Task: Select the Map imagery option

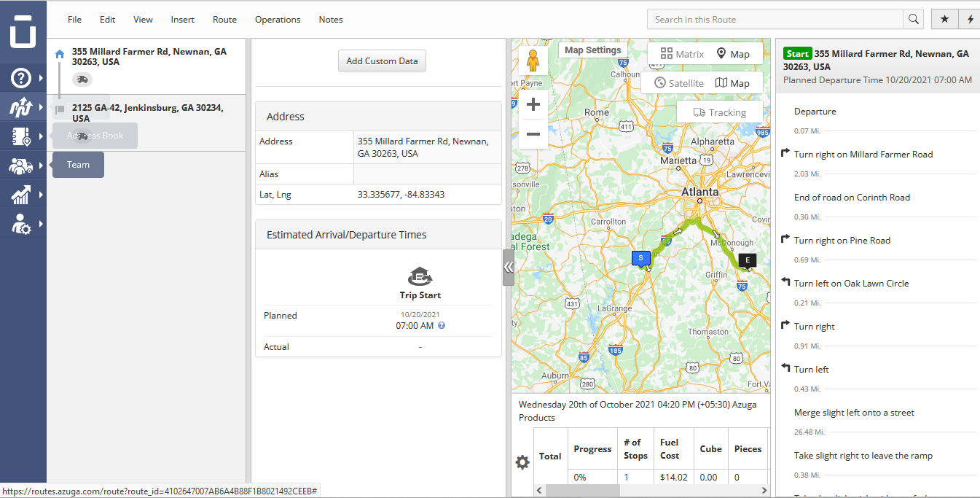Action: (733, 83)
